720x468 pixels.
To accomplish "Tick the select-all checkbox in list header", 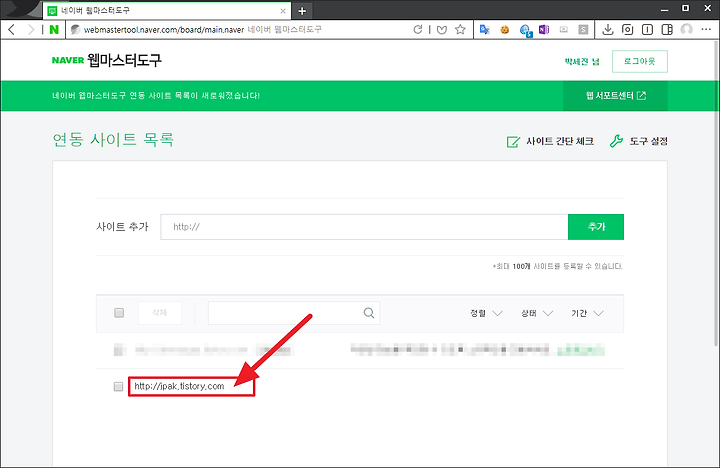I will coord(119,313).
